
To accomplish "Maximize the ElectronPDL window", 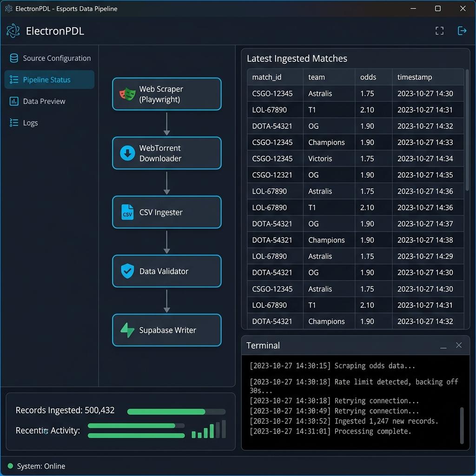I will (x=437, y=8).
